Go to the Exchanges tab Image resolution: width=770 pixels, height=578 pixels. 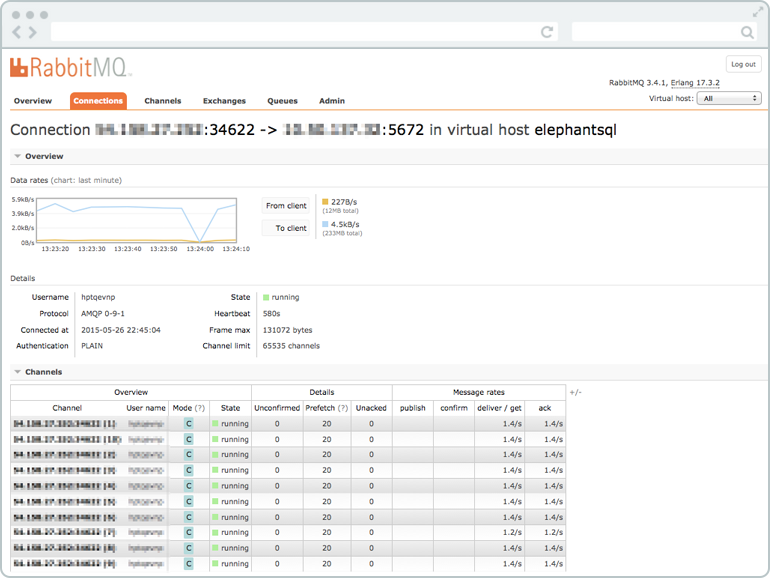224,101
